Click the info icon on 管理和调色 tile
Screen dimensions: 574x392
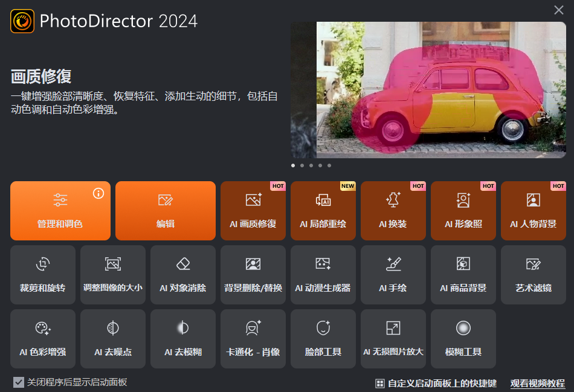pos(98,193)
